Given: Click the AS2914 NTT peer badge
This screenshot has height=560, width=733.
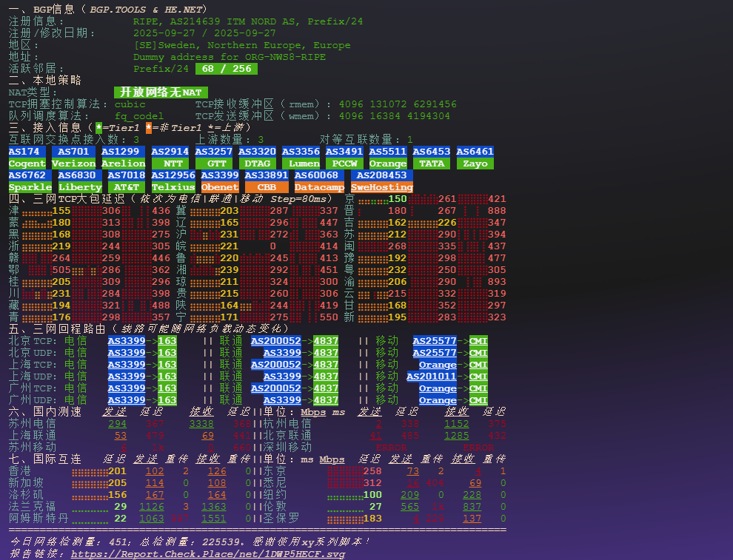Looking at the screenshot, I should tap(169, 157).
